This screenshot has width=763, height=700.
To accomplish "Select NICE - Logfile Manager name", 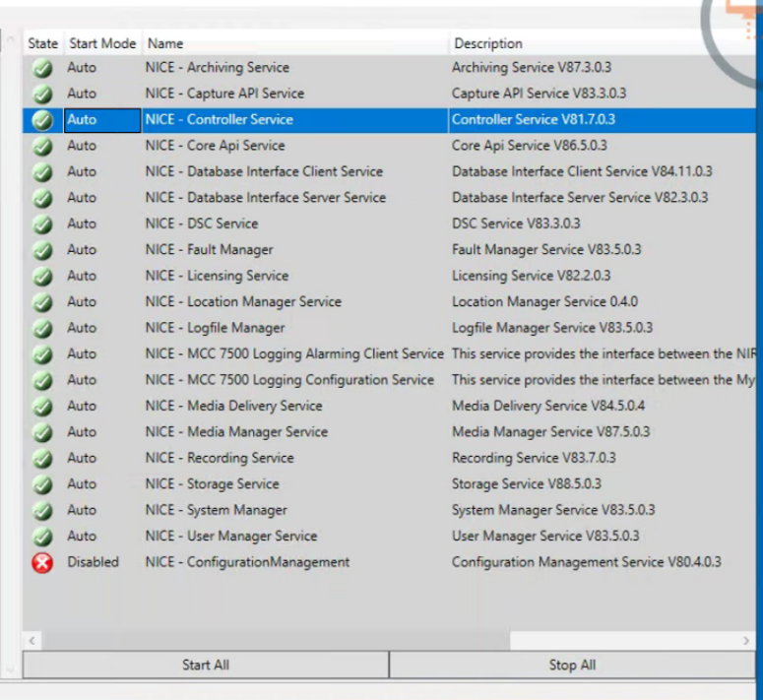I will click(x=215, y=328).
